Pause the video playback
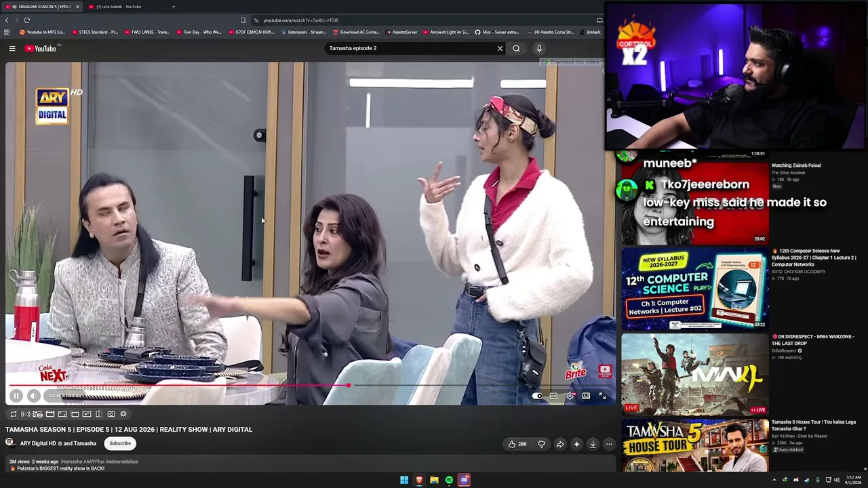868x488 pixels. (16, 396)
